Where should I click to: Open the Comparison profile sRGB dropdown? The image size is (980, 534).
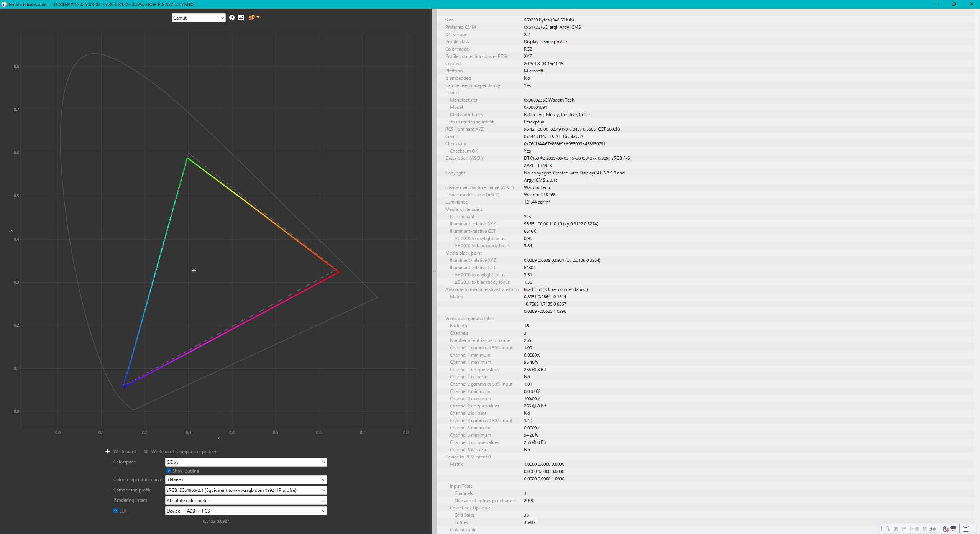(x=246, y=490)
